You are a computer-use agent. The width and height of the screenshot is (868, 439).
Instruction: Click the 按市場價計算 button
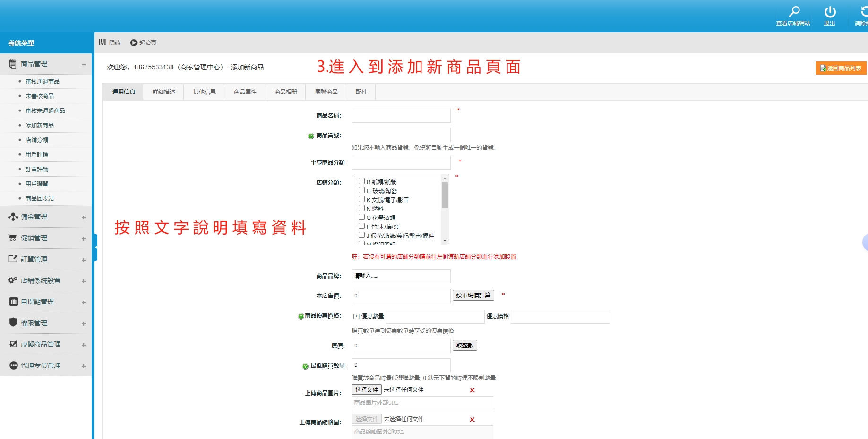(473, 295)
